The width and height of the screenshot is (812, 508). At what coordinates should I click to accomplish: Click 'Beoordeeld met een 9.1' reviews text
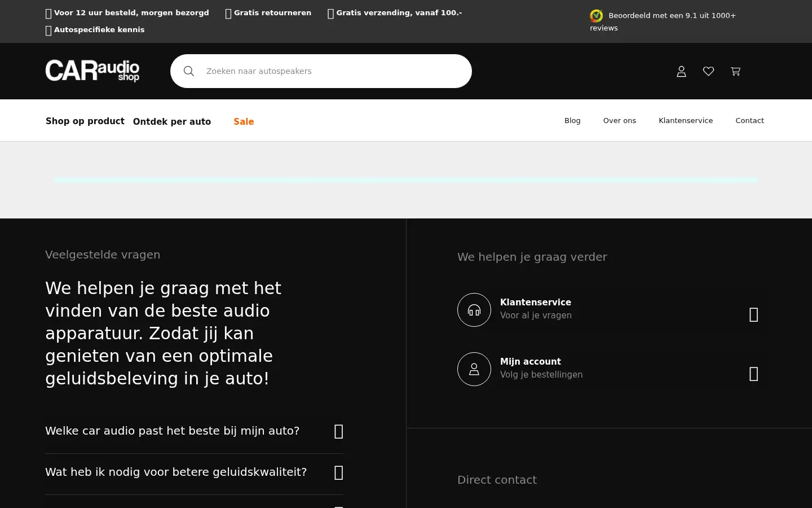[x=663, y=21]
